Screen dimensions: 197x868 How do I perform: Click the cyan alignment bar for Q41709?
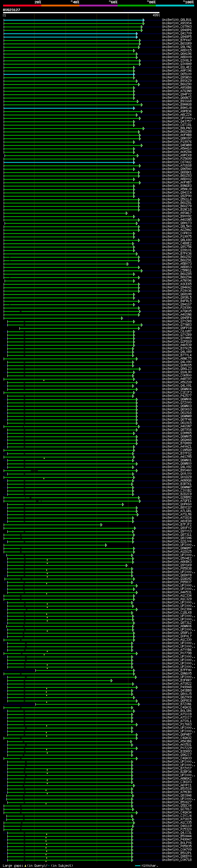pos(70,34)
